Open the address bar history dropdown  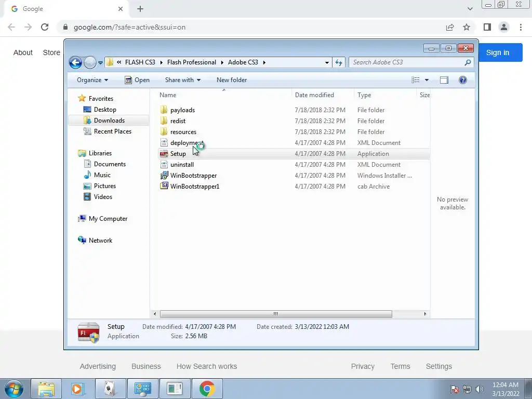tap(327, 62)
